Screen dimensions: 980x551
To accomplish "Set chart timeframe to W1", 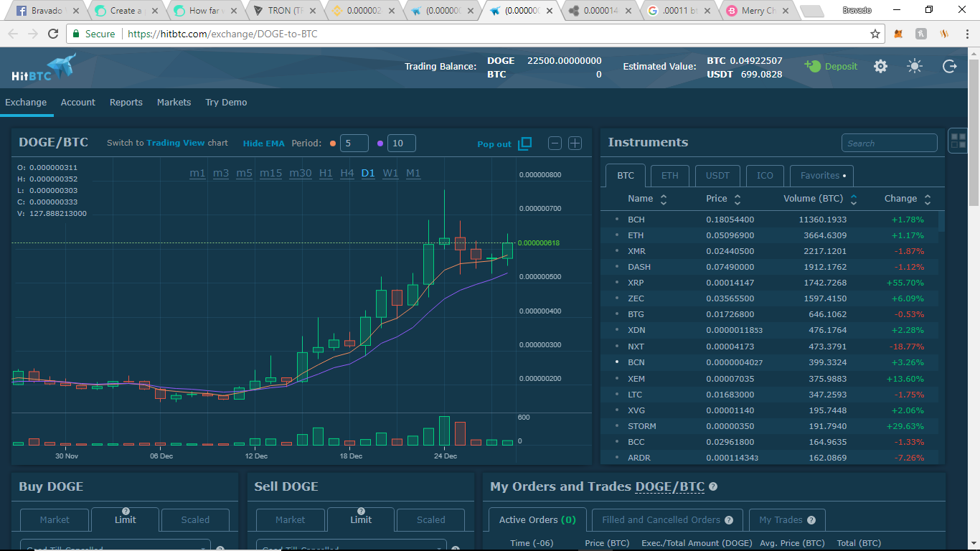I will click(390, 173).
